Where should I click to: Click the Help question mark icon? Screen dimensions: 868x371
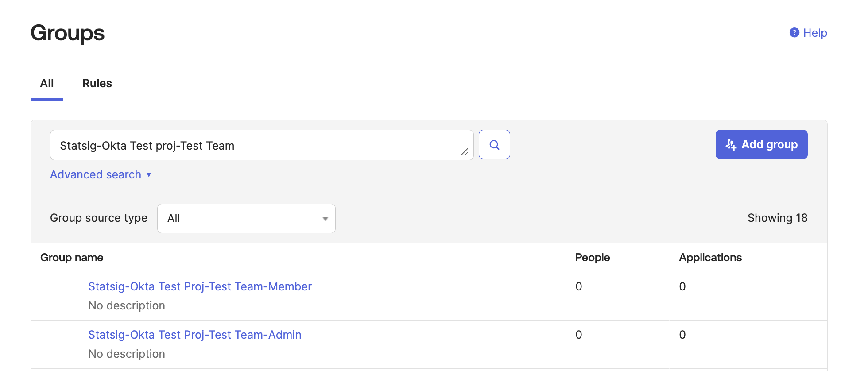pyautogui.click(x=794, y=33)
